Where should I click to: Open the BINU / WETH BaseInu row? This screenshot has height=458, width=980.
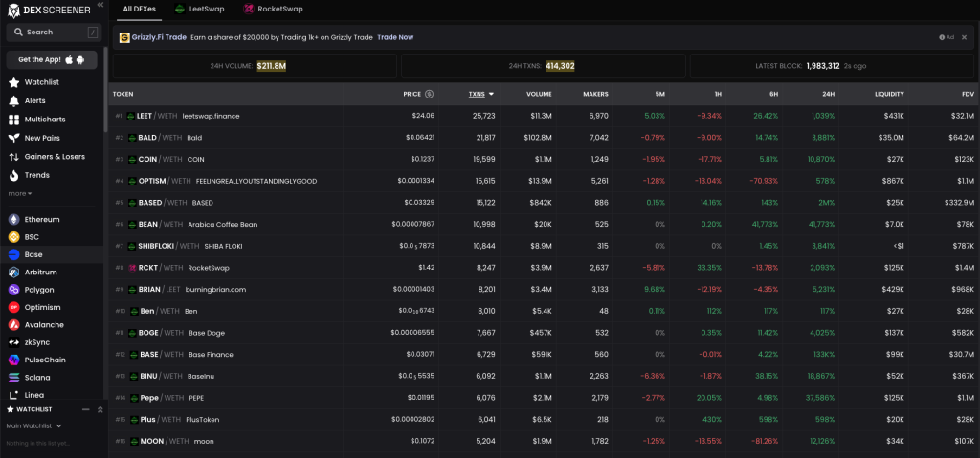544,376
